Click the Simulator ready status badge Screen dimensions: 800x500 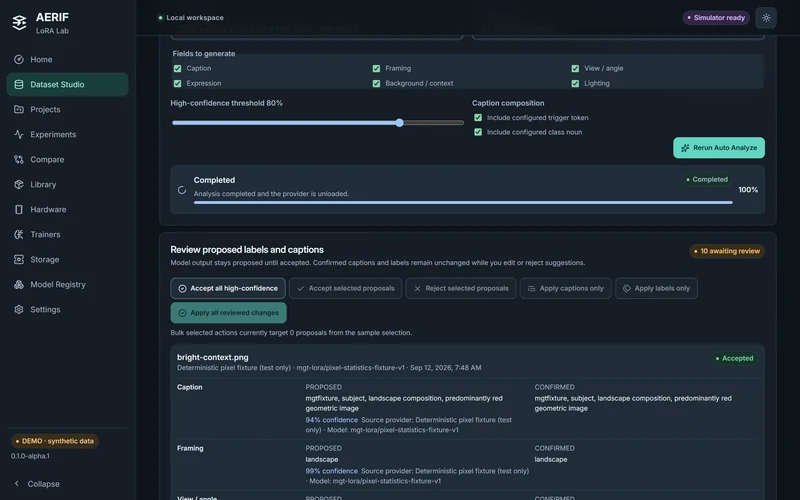[716, 18]
